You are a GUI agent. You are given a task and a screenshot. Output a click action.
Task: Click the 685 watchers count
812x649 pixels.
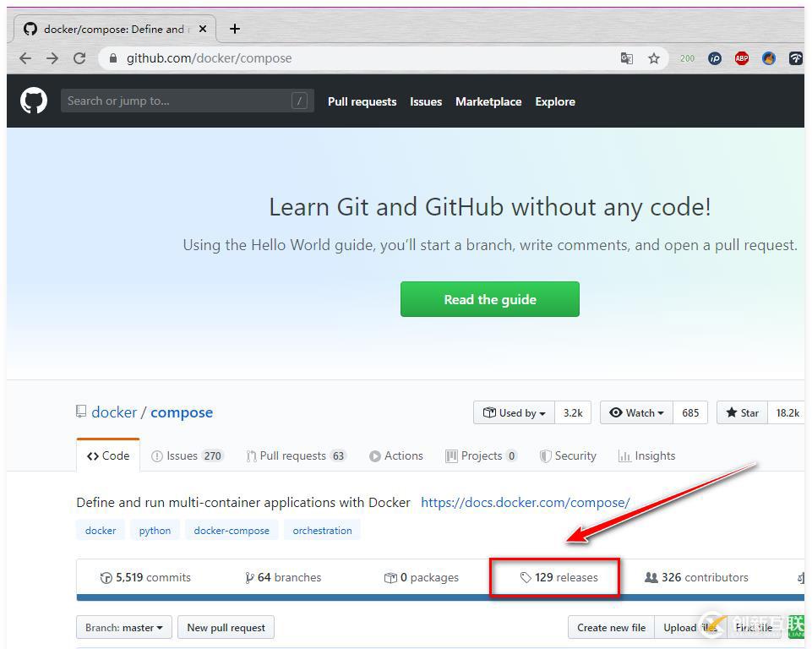point(690,413)
